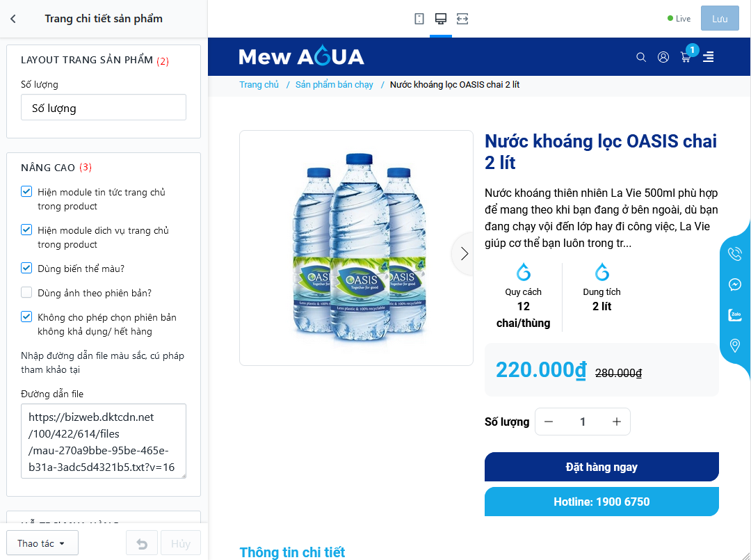This screenshot has width=751, height=560.
Task: Select the desktop preview icon
Action: point(441,19)
